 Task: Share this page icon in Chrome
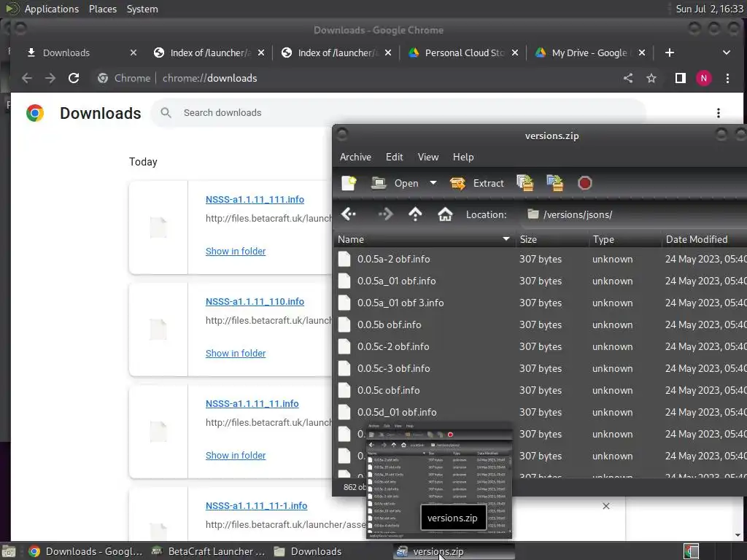click(628, 78)
